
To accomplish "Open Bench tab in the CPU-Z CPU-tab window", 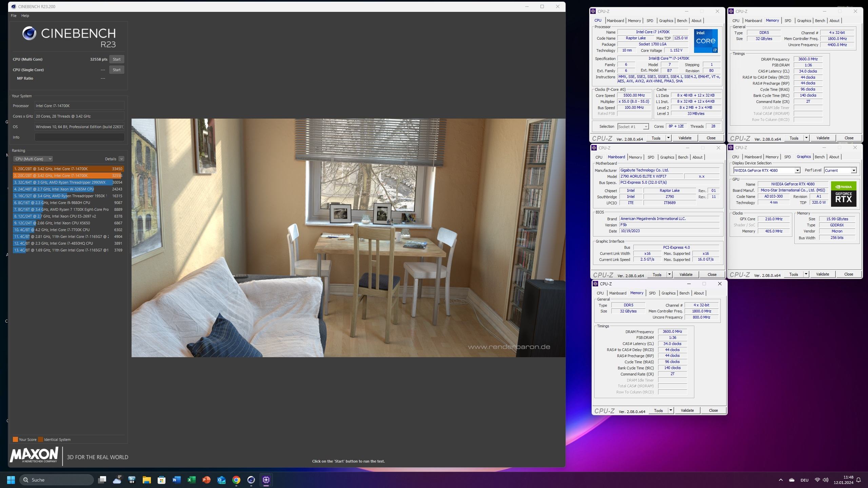I will point(682,21).
